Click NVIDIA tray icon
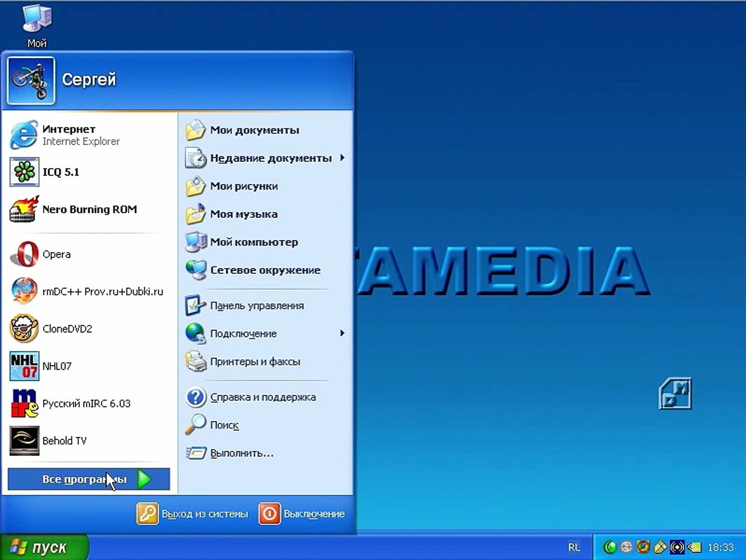Viewport: 746px width, 560px height. click(x=694, y=547)
